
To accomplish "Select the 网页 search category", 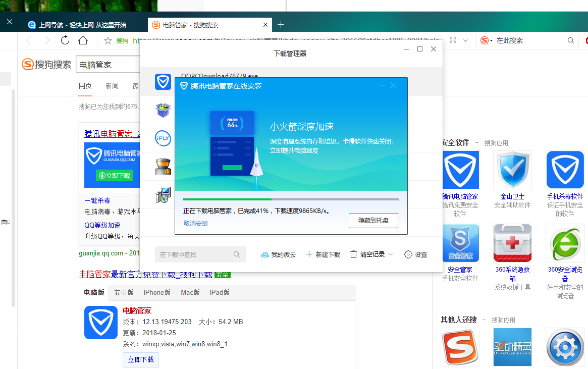I will point(85,86).
